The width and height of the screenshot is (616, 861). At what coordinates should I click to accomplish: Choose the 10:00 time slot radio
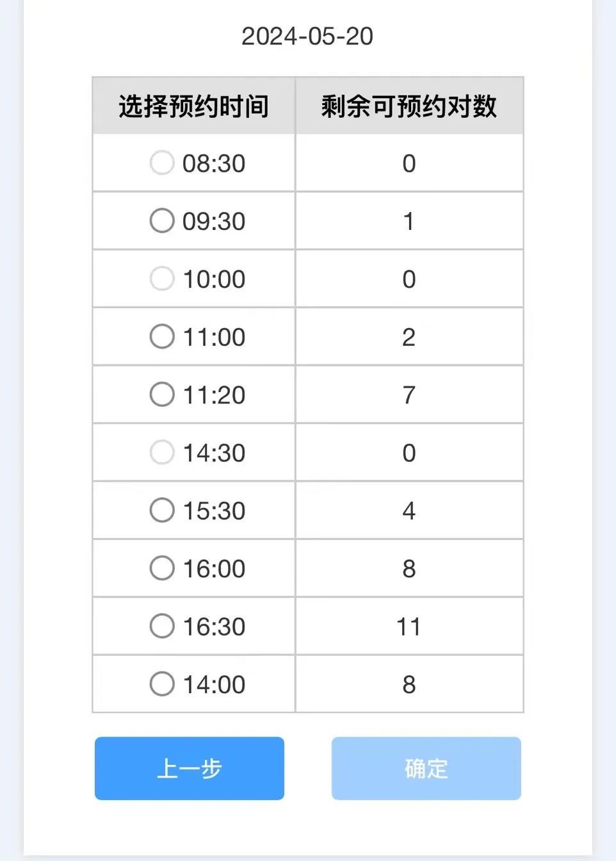pyautogui.click(x=162, y=279)
